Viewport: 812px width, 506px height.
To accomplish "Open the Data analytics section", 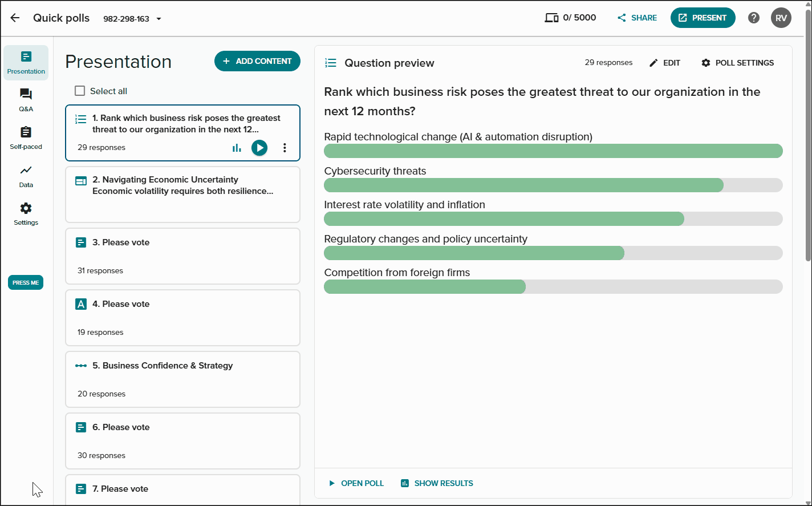I will click(26, 176).
